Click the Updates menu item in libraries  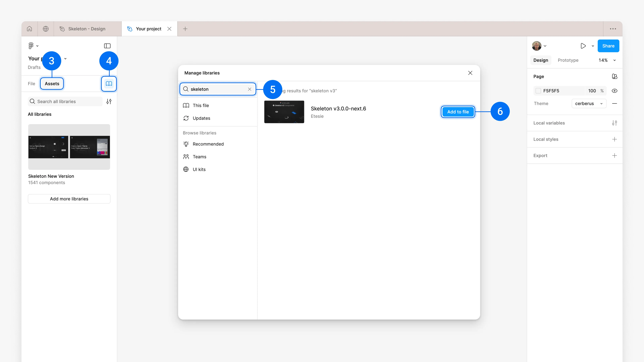point(201,118)
